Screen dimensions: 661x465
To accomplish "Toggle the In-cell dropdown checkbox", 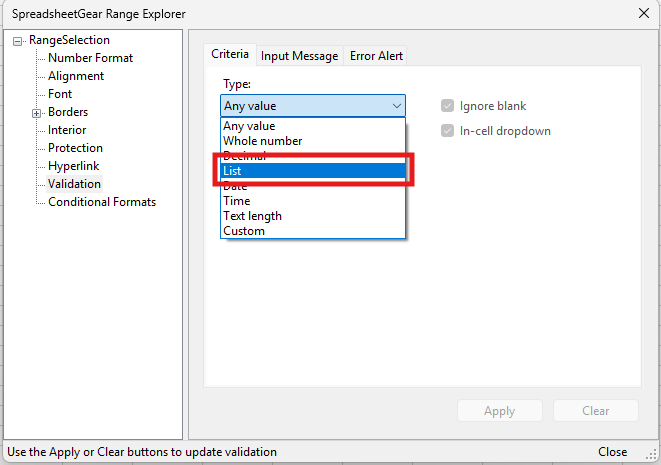I will tap(447, 131).
